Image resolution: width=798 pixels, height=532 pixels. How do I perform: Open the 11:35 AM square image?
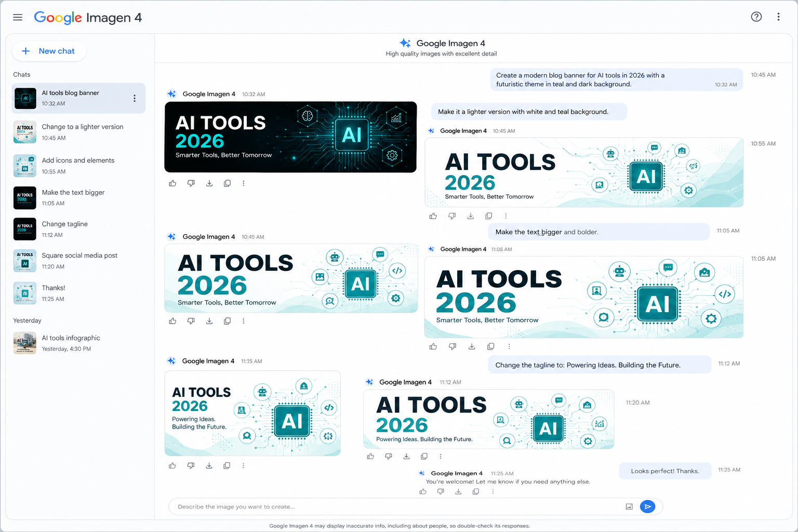[252, 413]
